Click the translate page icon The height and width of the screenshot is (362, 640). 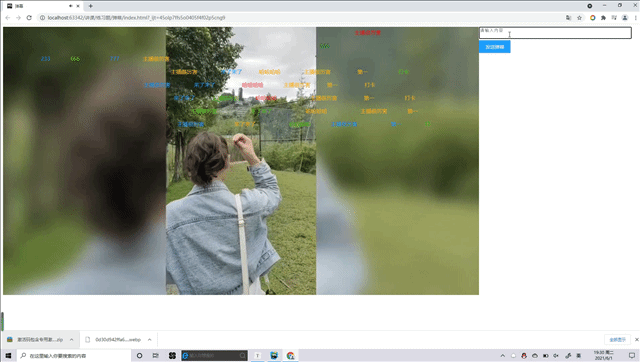click(x=569, y=18)
